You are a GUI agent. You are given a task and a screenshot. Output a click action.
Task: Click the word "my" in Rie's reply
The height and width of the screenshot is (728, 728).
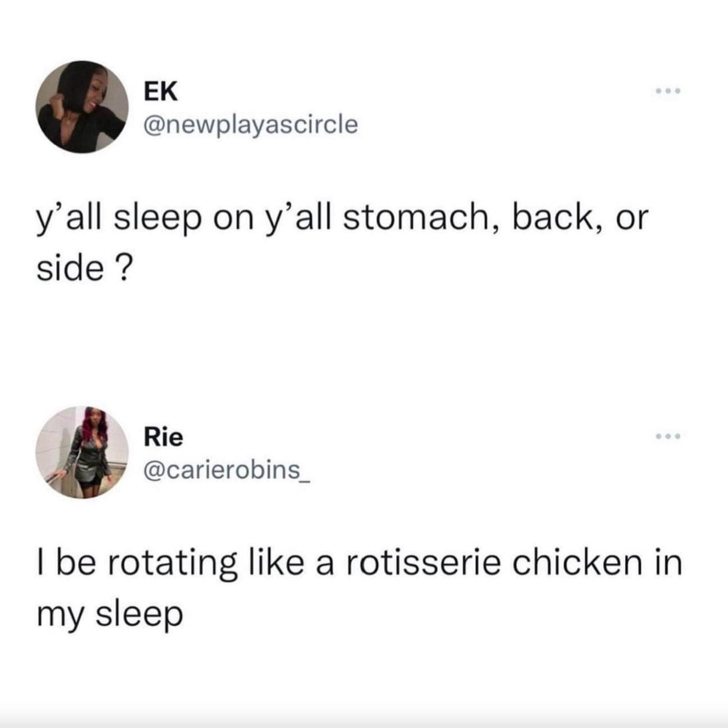coord(60,615)
